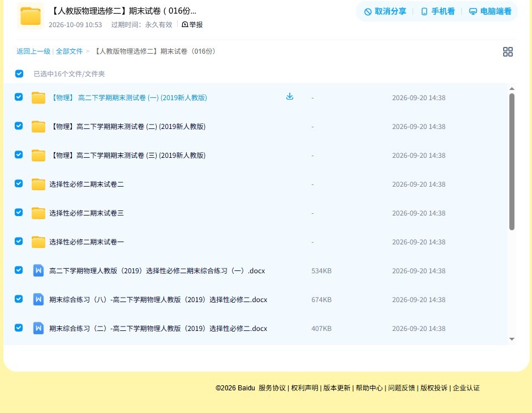The width and height of the screenshot is (532, 413).
Task: Uncheck checkbox for 期末综合练习（一）.docx
Action: click(19, 270)
